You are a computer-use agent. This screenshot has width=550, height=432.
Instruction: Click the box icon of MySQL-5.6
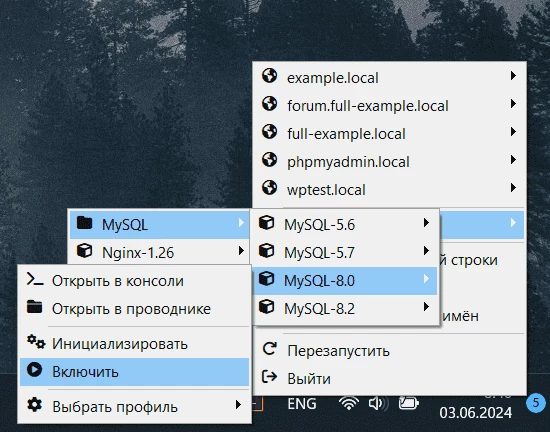(266, 223)
